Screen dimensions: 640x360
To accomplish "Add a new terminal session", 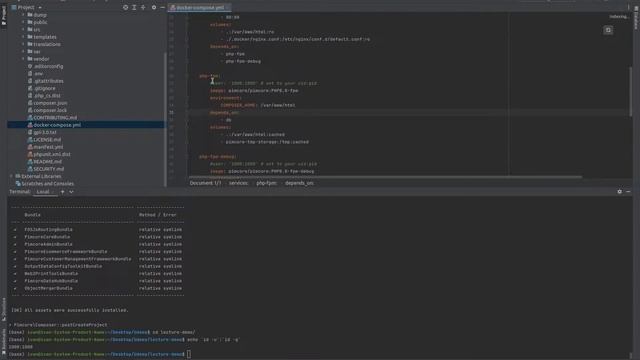I will (x=62, y=192).
